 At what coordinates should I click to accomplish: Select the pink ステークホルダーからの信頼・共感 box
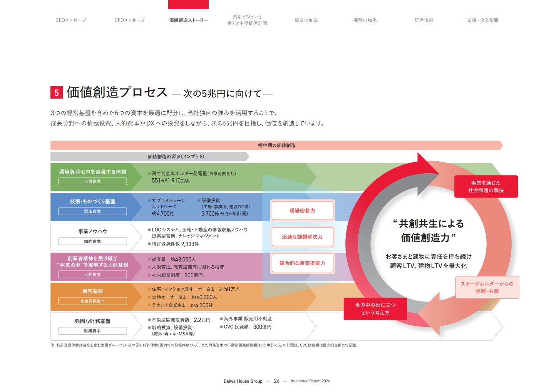click(x=487, y=287)
